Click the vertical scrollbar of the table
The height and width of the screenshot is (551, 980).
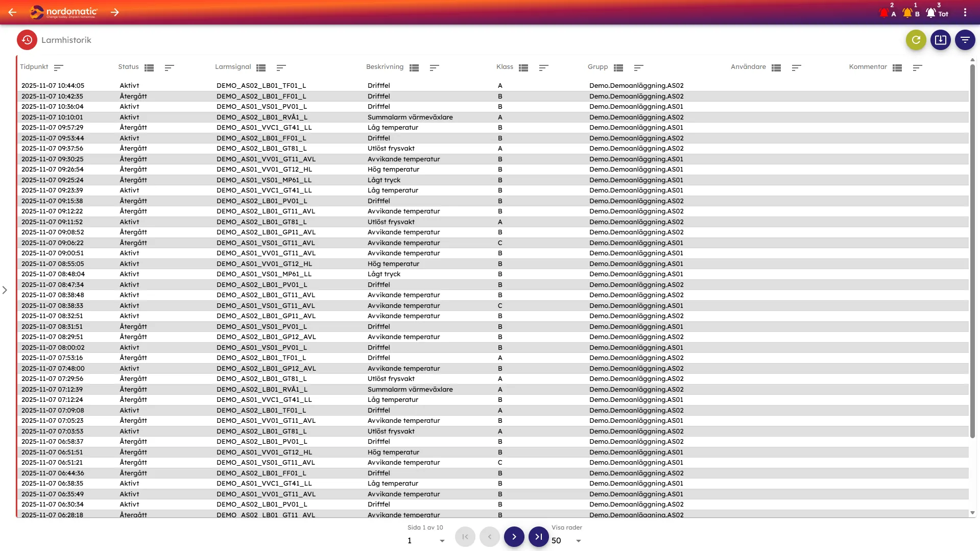tap(972, 255)
